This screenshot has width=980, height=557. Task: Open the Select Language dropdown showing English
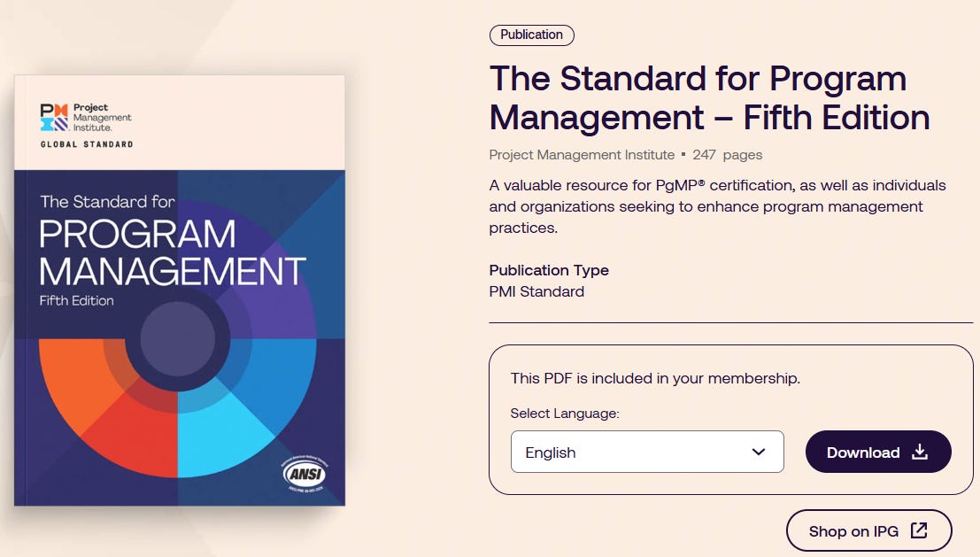647,452
